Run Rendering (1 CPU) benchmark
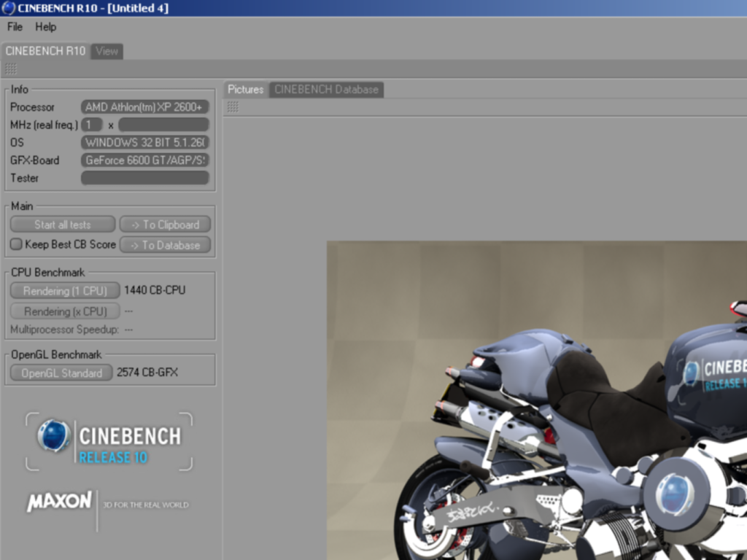The width and height of the screenshot is (747, 560). (x=65, y=290)
